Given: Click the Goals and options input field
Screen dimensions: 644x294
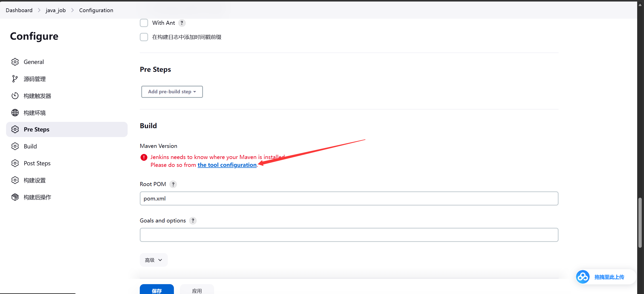Looking at the screenshot, I should point(349,235).
